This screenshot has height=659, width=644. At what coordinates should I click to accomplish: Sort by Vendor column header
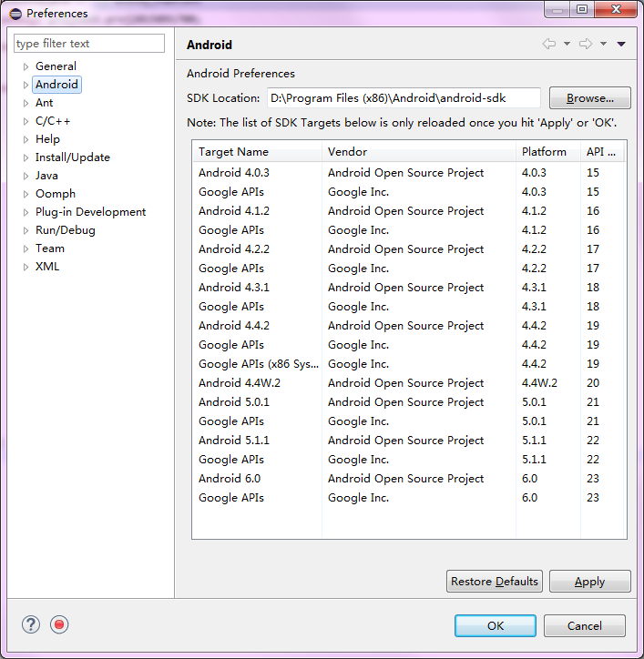[x=419, y=152]
